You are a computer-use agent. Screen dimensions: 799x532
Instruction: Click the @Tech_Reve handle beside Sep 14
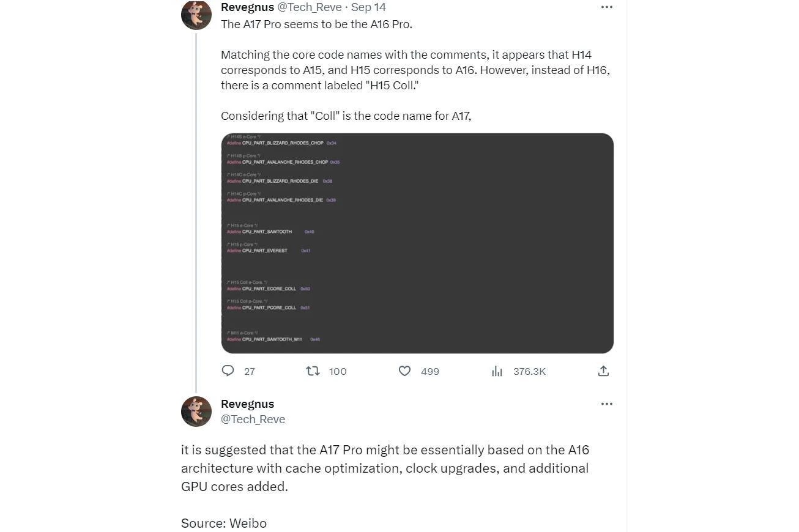(310, 7)
